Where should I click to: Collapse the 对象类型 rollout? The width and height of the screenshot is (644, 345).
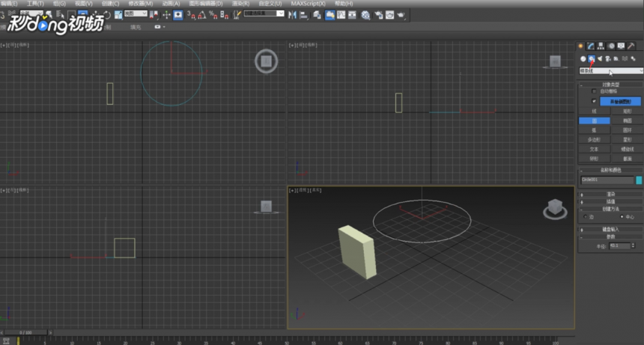(611, 85)
